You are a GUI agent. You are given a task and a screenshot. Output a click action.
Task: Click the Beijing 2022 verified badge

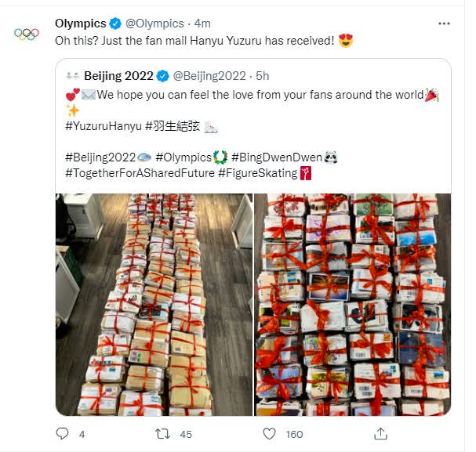point(163,76)
